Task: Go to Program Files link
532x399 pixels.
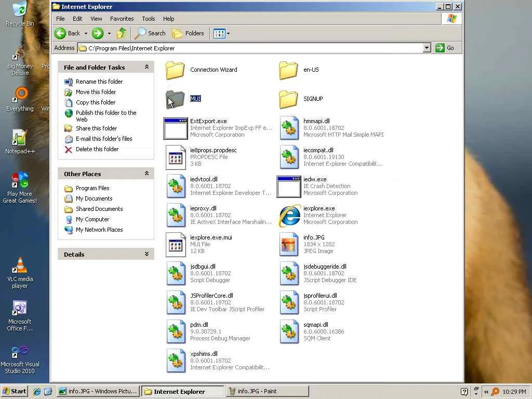Action: (92, 188)
